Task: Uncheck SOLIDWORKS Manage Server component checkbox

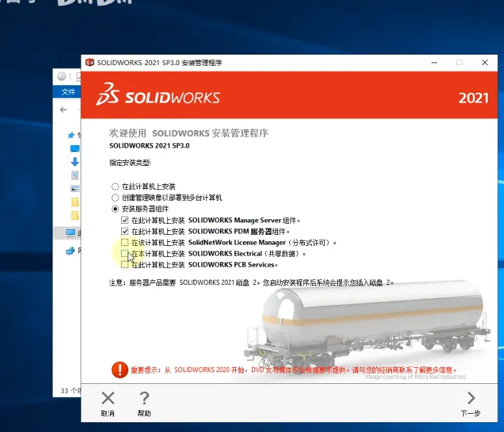Action: 125,221
